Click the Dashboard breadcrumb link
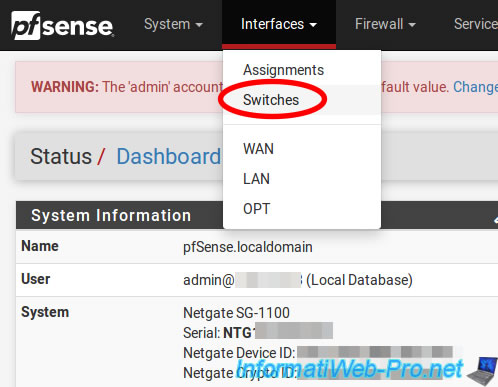 click(x=168, y=156)
